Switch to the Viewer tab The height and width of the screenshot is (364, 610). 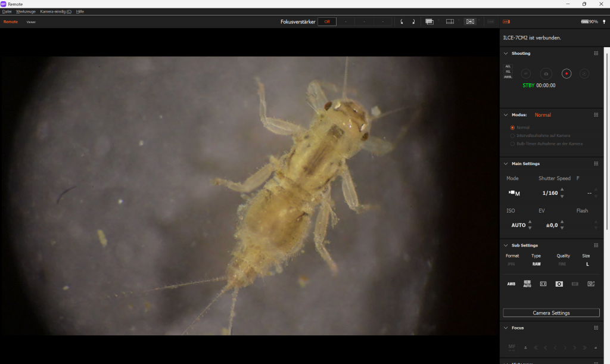pos(31,22)
